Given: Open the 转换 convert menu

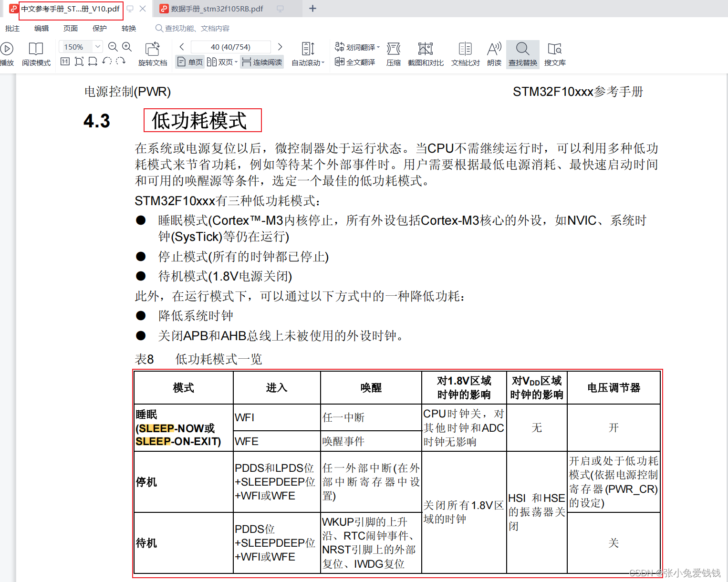Looking at the screenshot, I should [x=129, y=29].
